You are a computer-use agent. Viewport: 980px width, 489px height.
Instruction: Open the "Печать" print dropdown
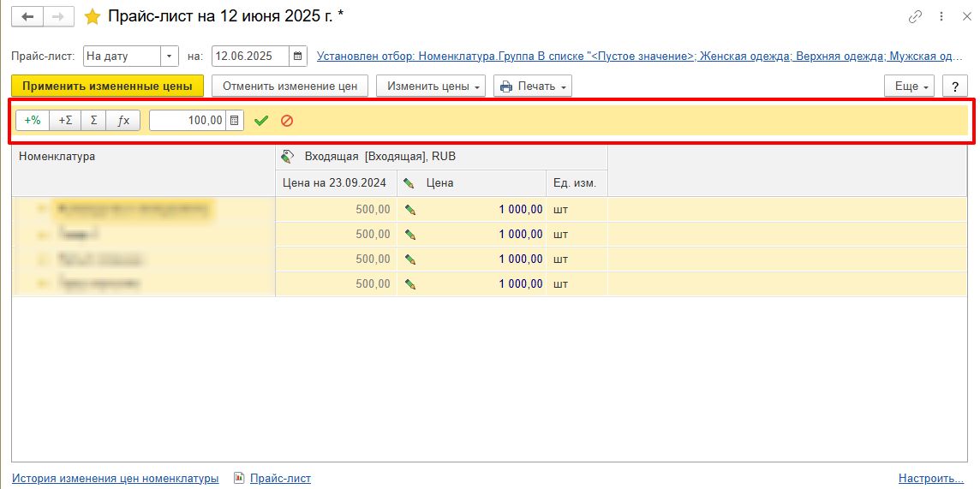pos(532,86)
